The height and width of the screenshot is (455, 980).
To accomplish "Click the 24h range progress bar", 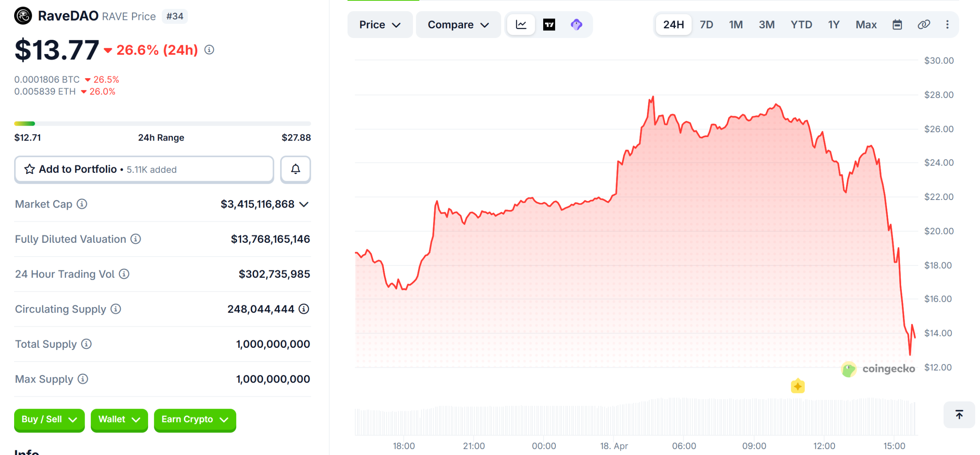I will (162, 123).
